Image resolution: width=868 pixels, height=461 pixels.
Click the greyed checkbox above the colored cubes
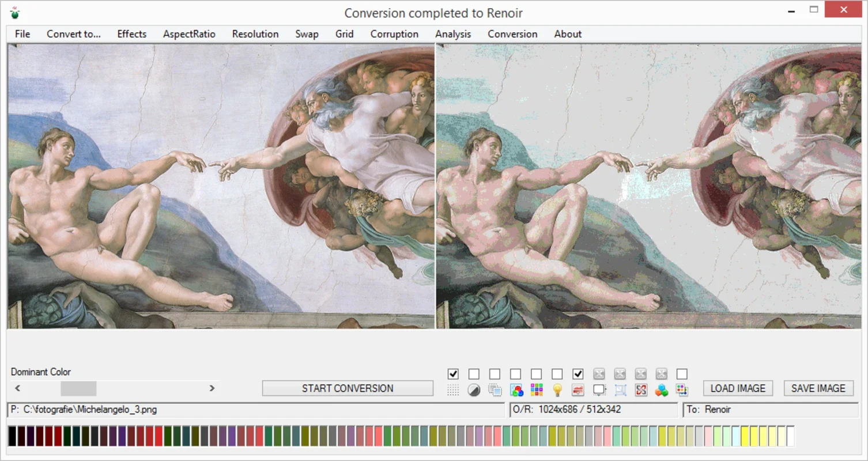(x=662, y=374)
